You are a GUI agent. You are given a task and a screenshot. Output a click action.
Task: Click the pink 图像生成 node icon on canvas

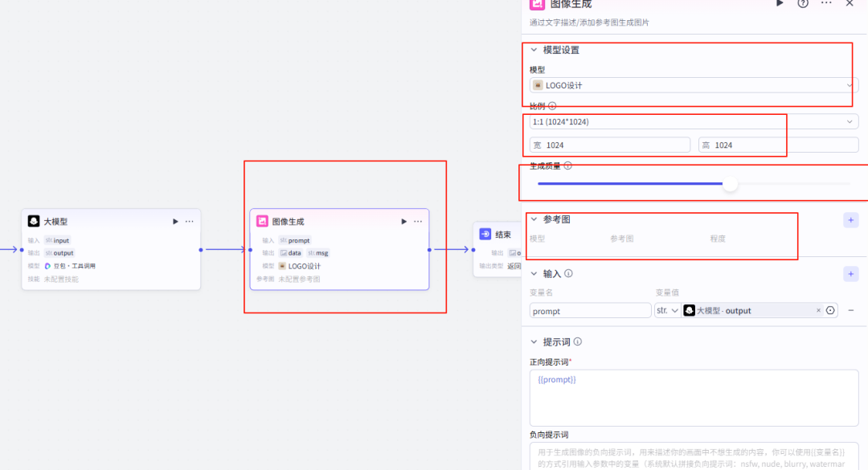[262, 222]
